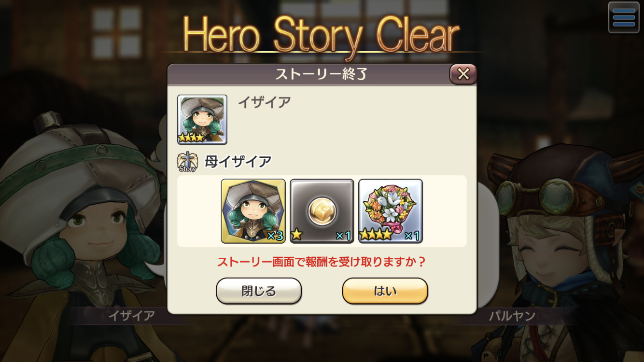Close the ストーリー終了 dialog with X
The width and height of the screenshot is (644, 362).
coord(463,74)
